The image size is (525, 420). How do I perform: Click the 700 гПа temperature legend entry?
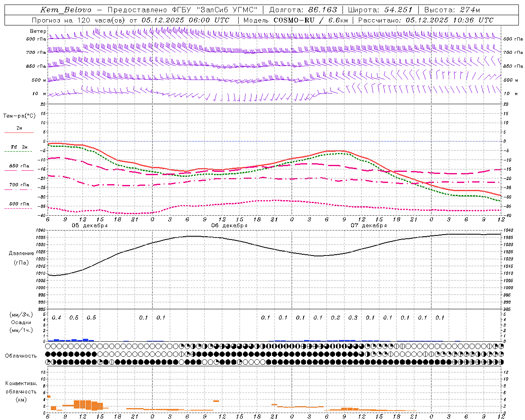[x=19, y=185]
